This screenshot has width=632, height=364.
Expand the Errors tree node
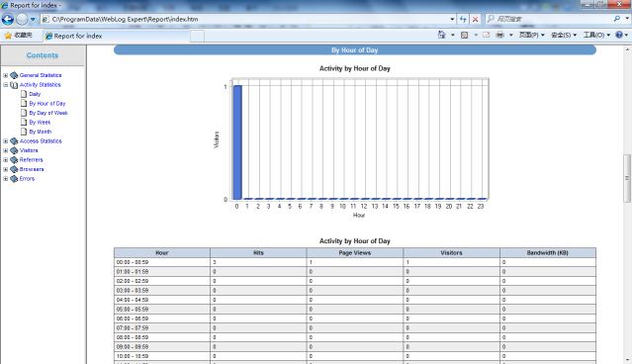6,179
